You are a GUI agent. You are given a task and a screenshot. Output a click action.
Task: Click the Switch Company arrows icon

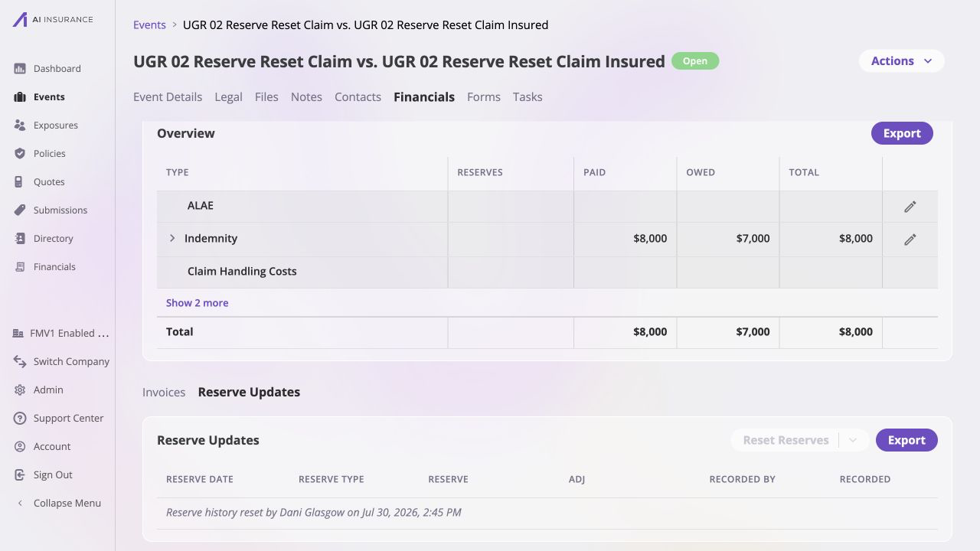point(20,362)
